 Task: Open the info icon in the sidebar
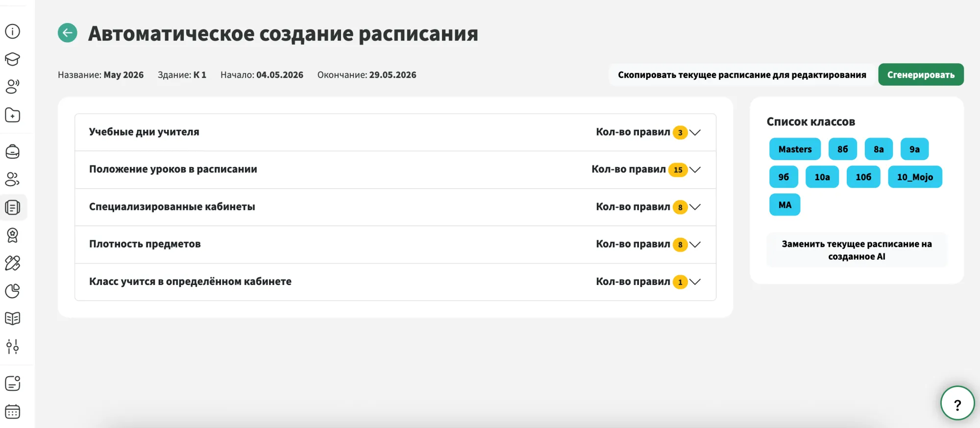(x=12, y=31)
